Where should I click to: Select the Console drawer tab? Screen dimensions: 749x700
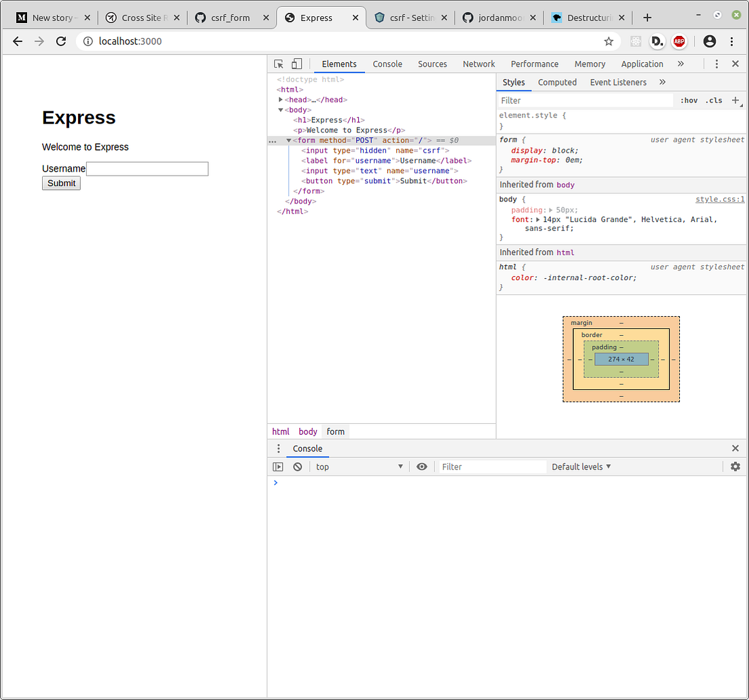pos(307,448)
